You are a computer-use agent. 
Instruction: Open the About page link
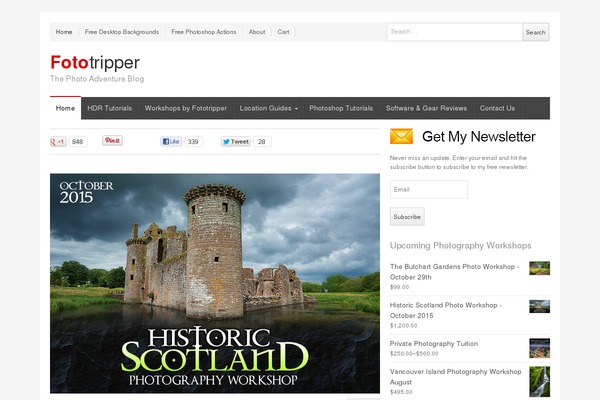pos(257,32)
